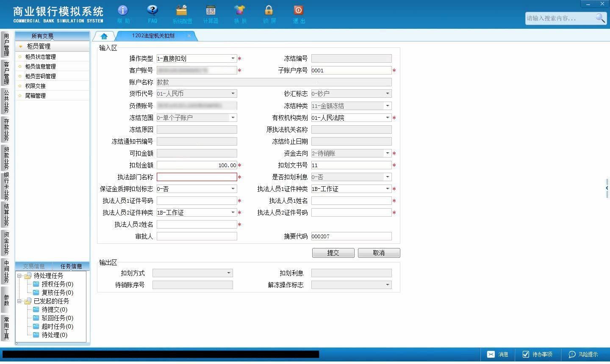Select the 客户管理 side tab

[x=6, y=73]
